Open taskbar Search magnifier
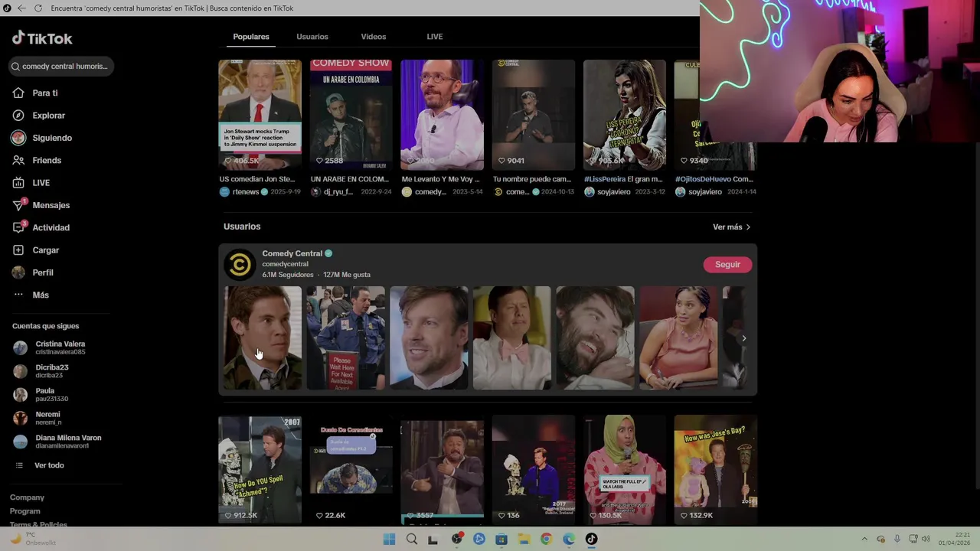Image resolution: width=980 pixels, height=551 pixels. pyautogui.click(x=412, y=539)
